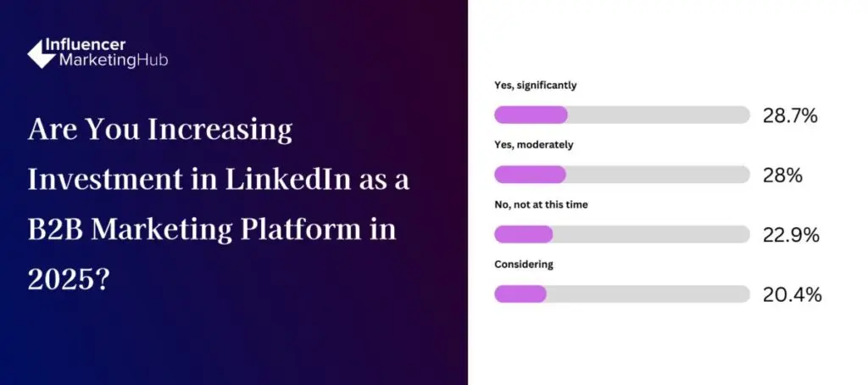Image resolution: width=868 pixels, height=385 pixels.
Task: Click the Influencer Marketing Hub diamond logo icon
Action: tap(41, 53)
